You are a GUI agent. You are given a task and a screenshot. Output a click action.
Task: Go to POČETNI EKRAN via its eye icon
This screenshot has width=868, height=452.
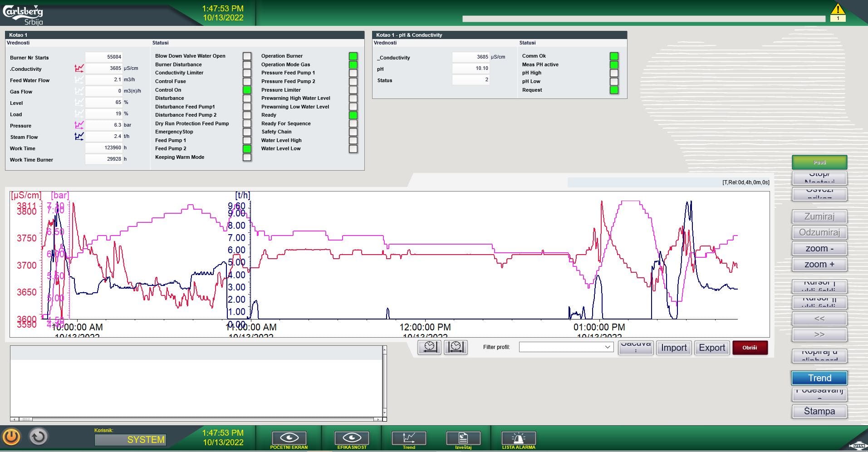(x=289, y=437)
